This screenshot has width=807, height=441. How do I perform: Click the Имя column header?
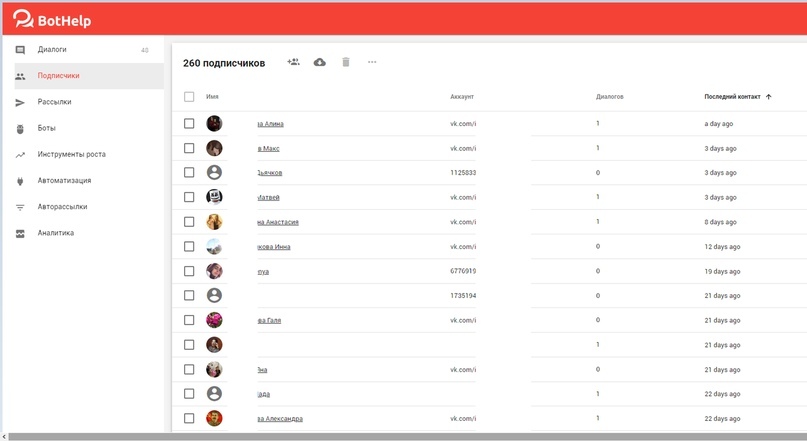click(x=212, y=97)
